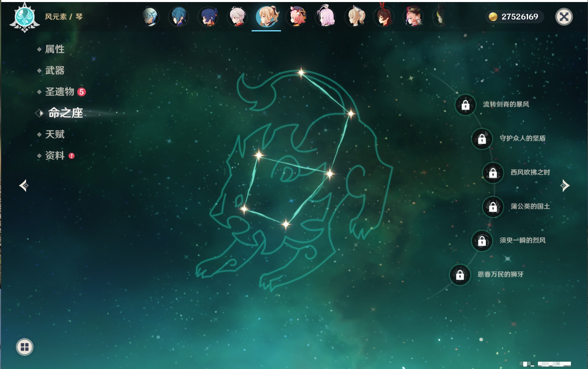Pick Barbara's blonde twin-tail avatar

click(355, 17)
